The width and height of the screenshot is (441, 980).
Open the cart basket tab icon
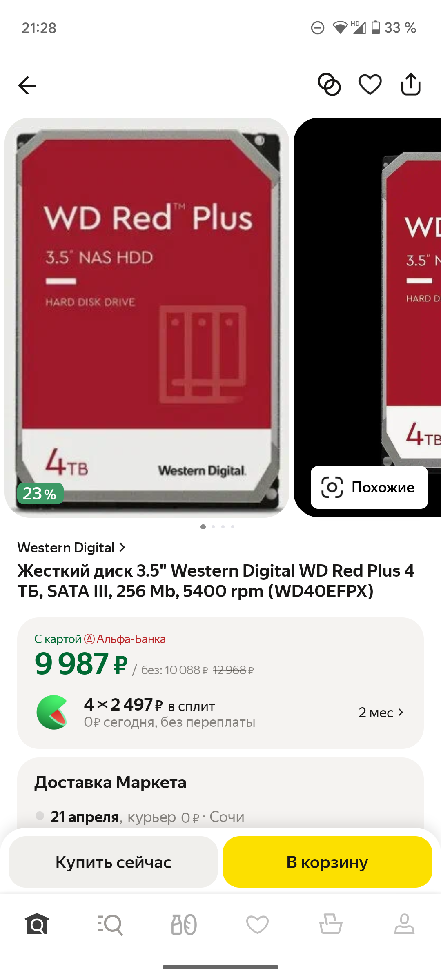tap(331, 924)
